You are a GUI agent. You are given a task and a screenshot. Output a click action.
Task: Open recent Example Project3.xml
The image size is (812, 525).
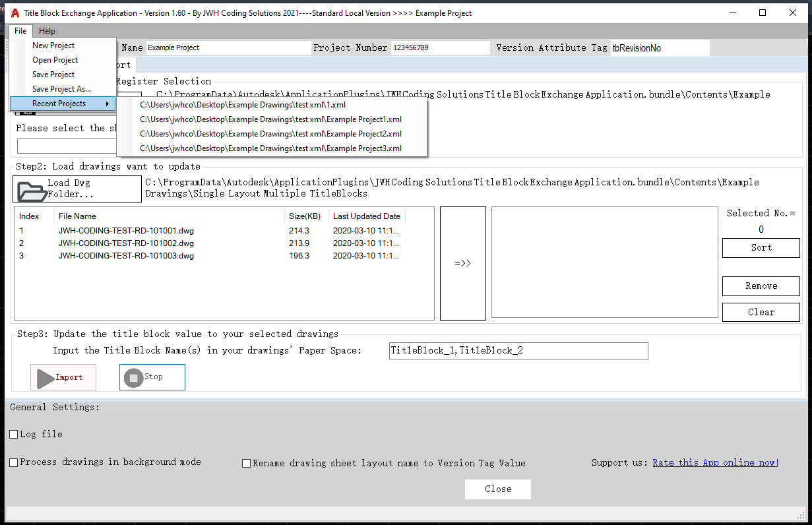(272, 148)
